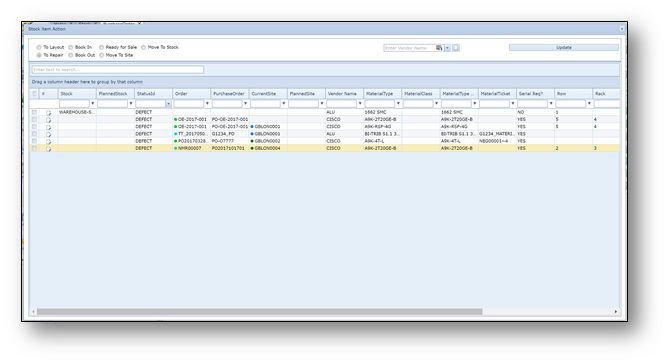Sort by the Order column header
670x364 pixels.
pyautogui.click(x=191, y=94)
